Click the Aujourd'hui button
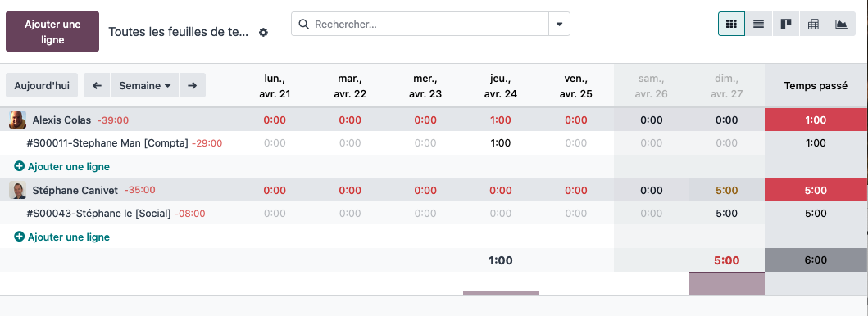 click(42, 86)
